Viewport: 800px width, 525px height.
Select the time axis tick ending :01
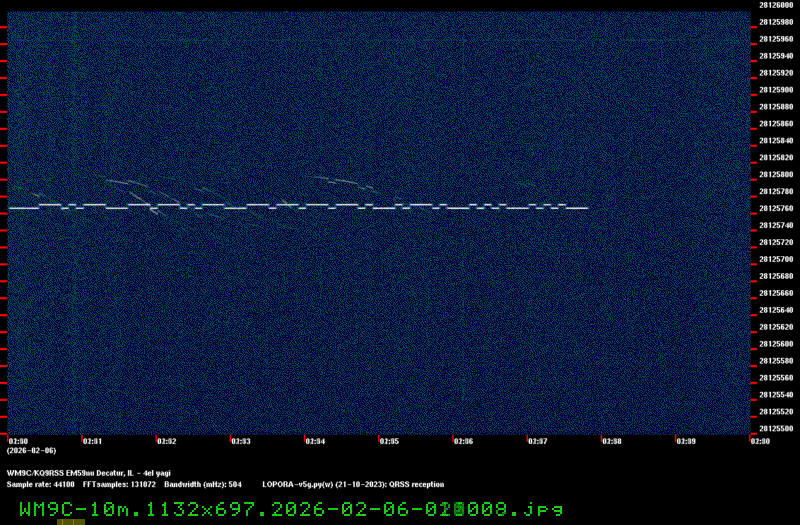click(92, 441)
